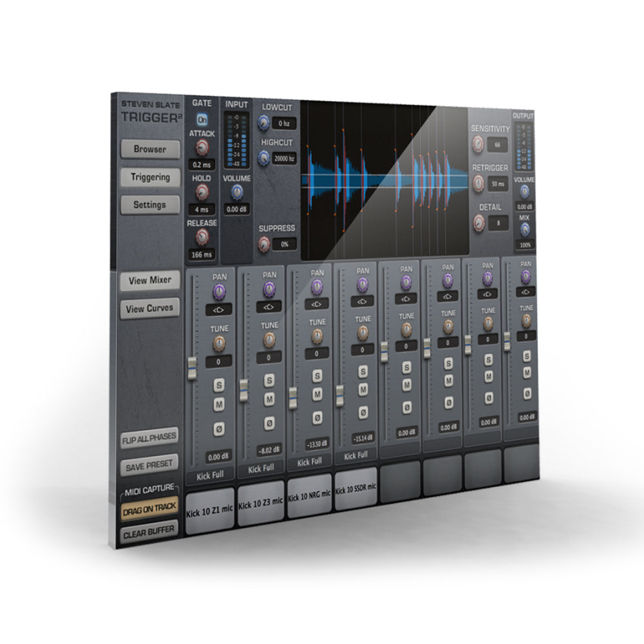Click the Drag On Track MIDI button
Screen dimensions: 644x644
pos(149,509)
